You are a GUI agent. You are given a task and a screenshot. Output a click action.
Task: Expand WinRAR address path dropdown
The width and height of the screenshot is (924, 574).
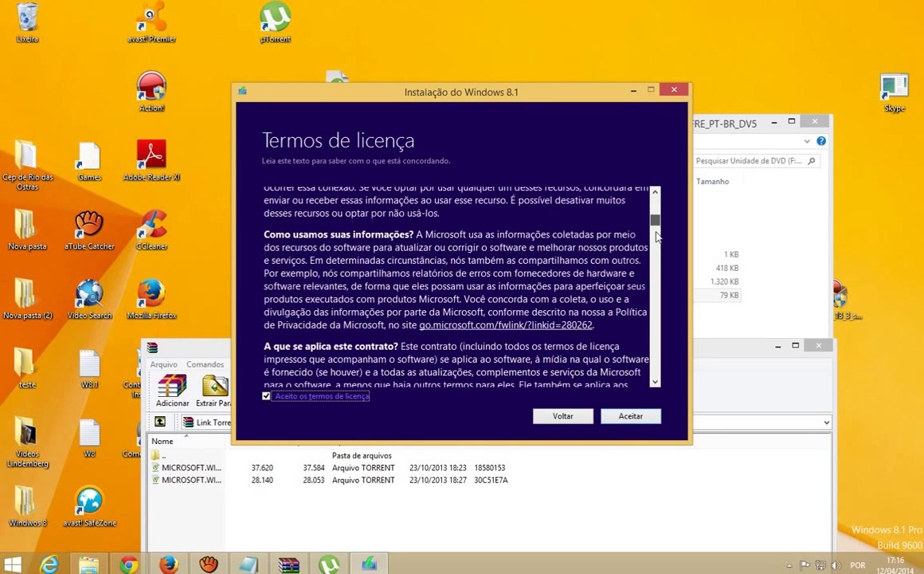(826, 423)
